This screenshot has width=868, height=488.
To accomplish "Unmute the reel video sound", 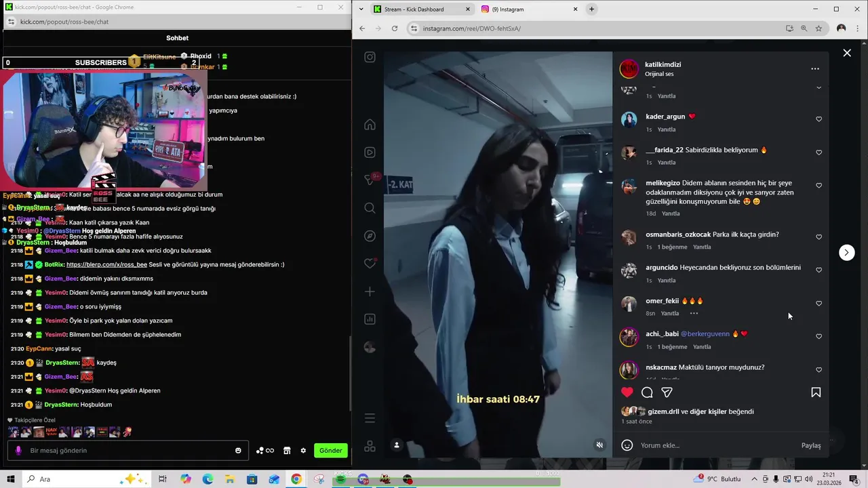I will 599,445.
